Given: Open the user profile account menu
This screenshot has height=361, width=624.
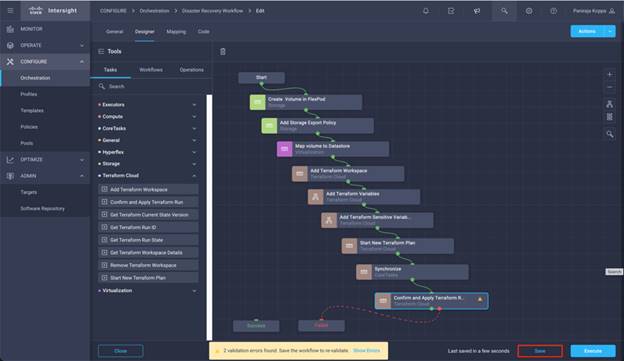Looking at the screenshot, I should tap(594, 11).
